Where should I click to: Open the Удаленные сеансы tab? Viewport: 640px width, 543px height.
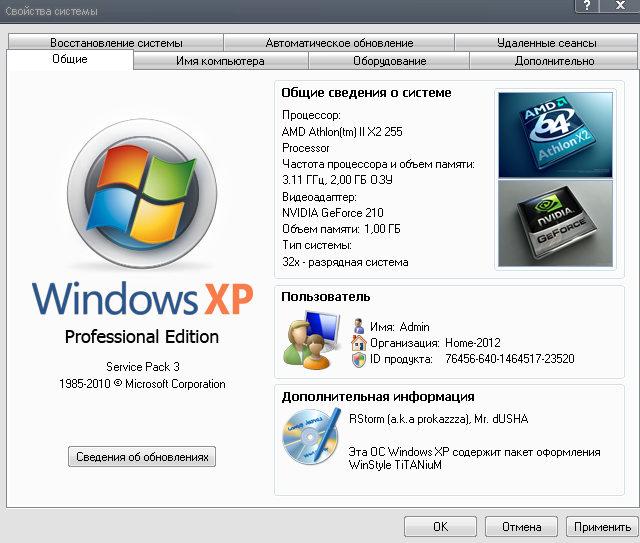tap(546, 42)
